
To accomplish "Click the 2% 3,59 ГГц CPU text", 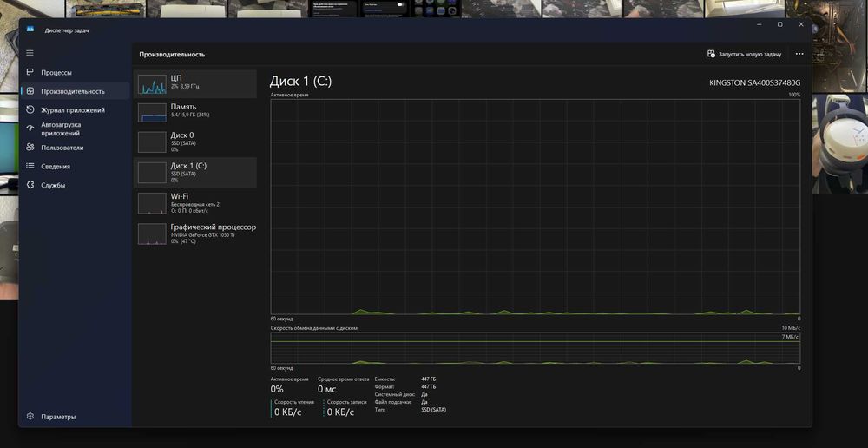I will (x=185, y=87).
